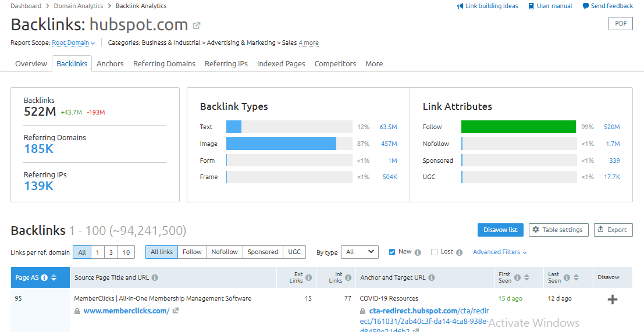
Task: Click info icon beside First Seen
Action: (x=518, y=278)
